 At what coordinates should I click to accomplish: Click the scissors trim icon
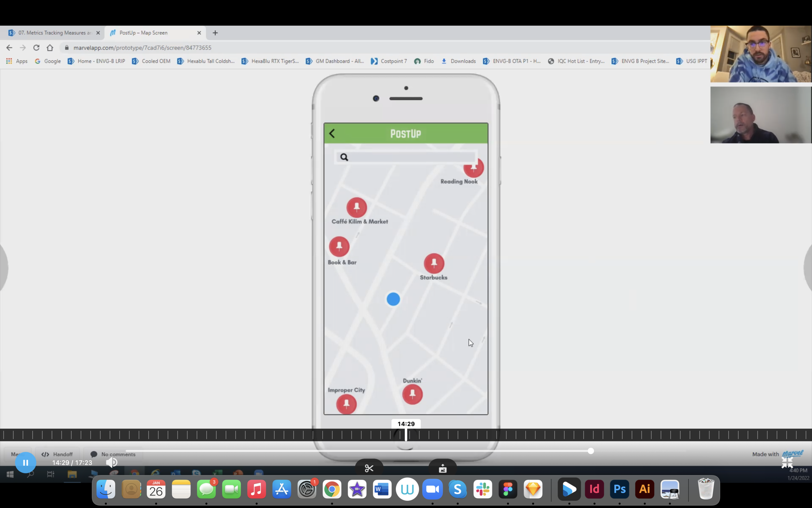[369, 468]
